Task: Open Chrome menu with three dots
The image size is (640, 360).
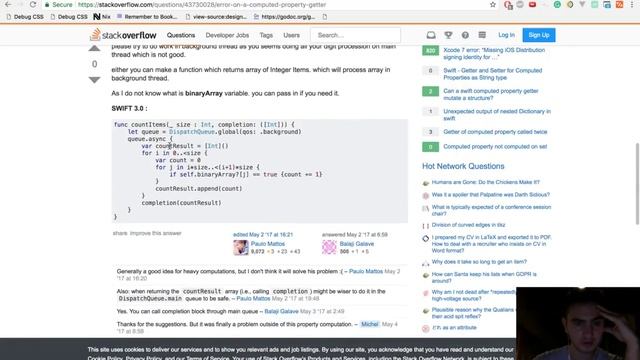Action: [x=632, y=5]
